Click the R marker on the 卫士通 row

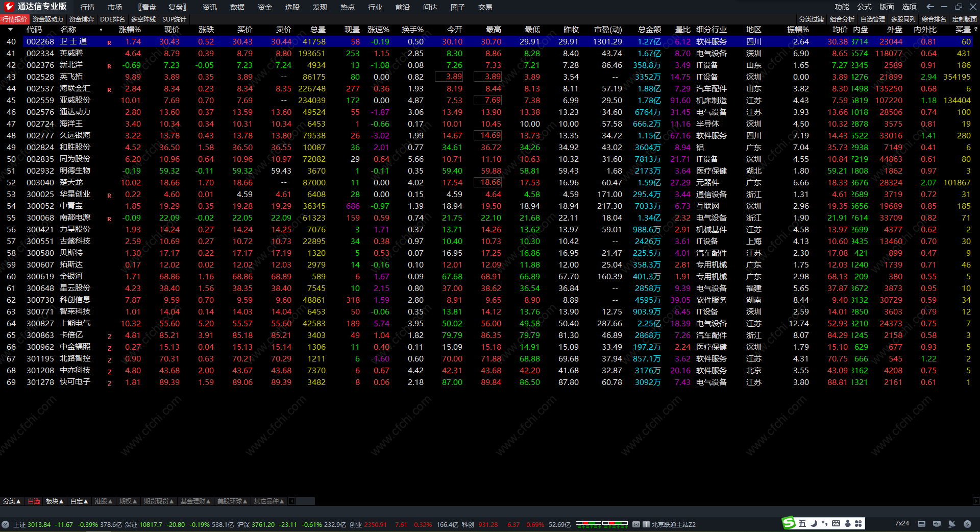point(109,43)
